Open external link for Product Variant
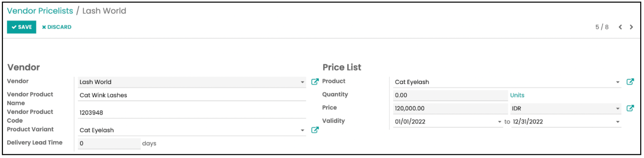Viewport: 644px width, 158px height. (315, 130)
